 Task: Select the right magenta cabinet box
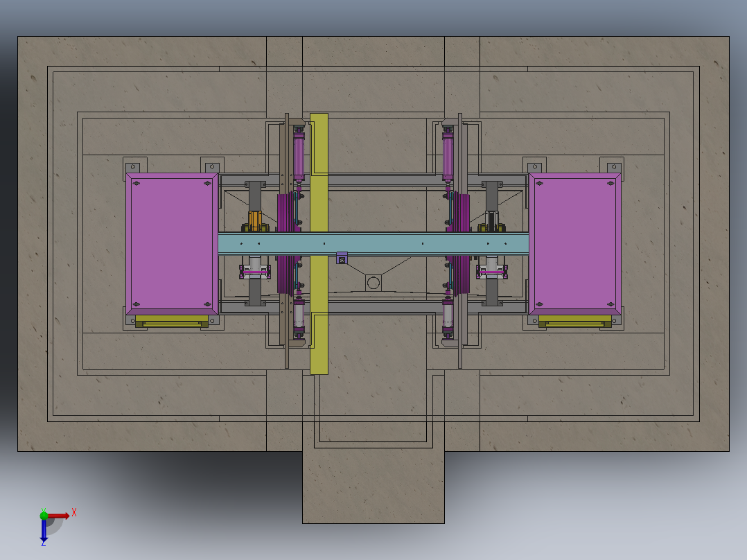(x=575, y=243)
